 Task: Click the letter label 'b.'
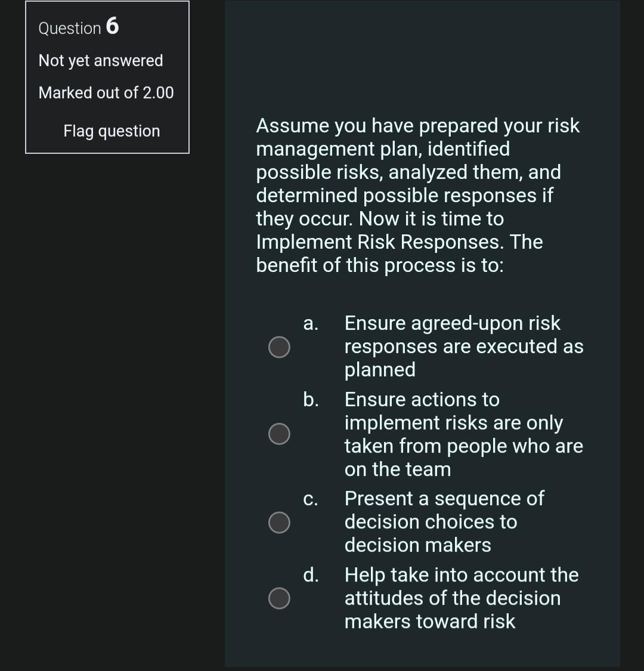[x=311, y=399]
